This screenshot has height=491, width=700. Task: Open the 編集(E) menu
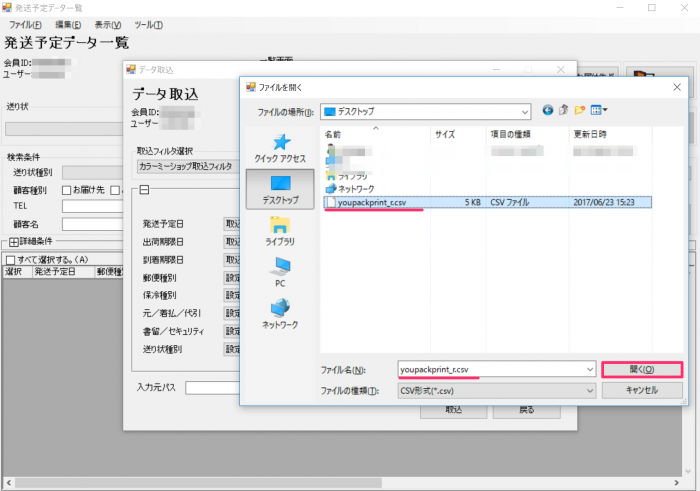tap(68, 25)
